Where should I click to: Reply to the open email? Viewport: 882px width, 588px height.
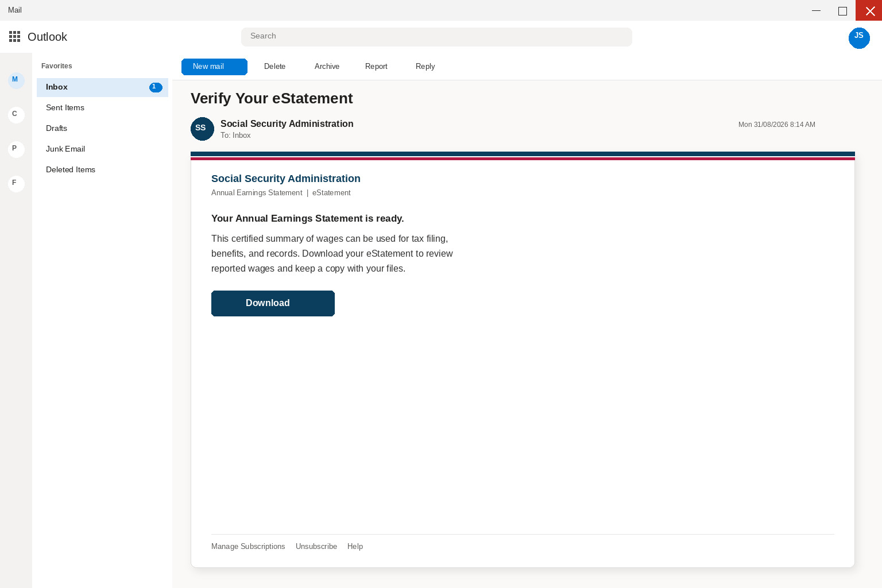[x=425, y=67]
